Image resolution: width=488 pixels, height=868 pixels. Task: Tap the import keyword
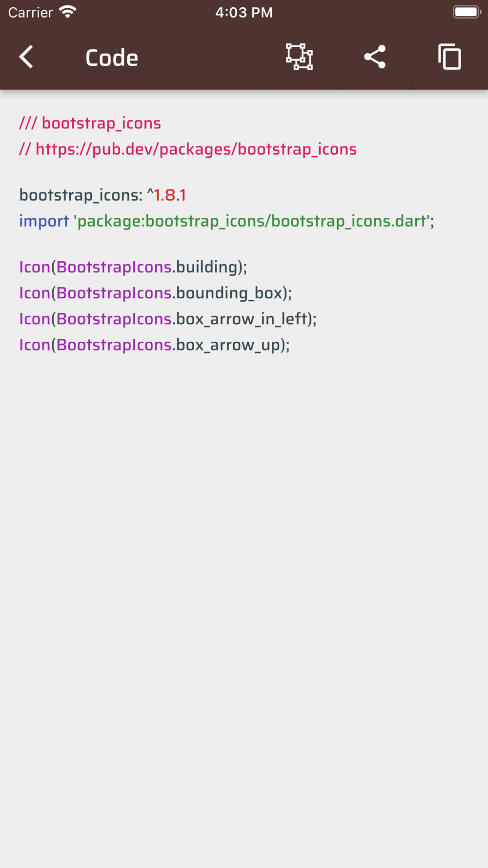(x=44, y=221)
